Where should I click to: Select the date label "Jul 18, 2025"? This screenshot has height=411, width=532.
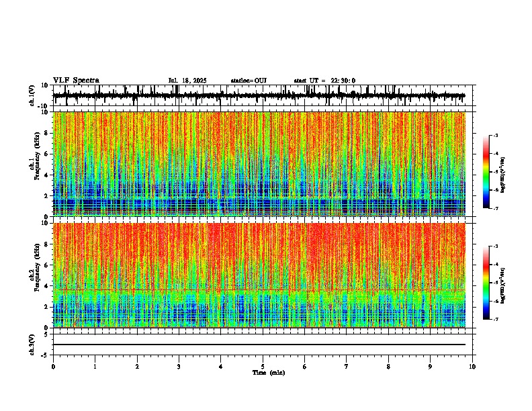187,81
